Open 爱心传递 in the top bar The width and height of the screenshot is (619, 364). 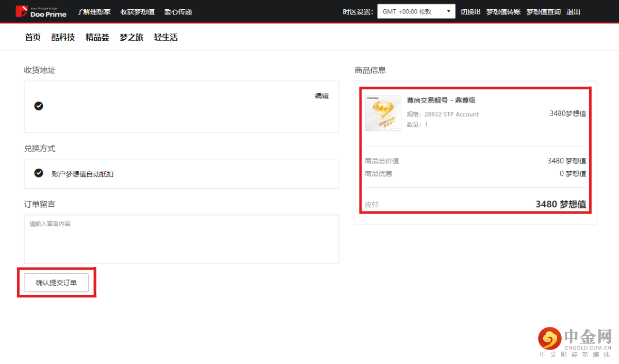pos(178,12)
